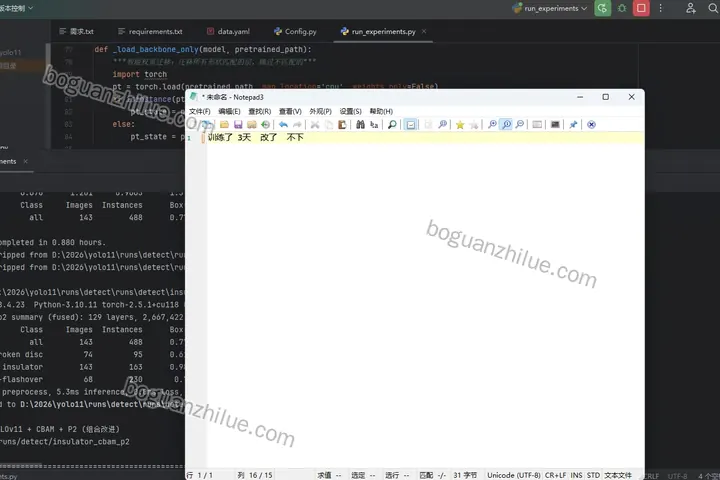Click CR+LF line ending indicator

coord(556,475)
